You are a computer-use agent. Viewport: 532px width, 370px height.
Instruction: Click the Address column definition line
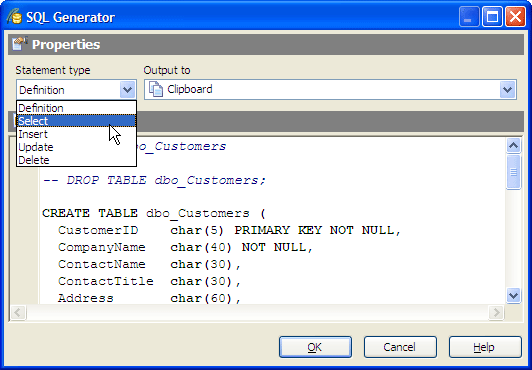[x=149, y=298]
